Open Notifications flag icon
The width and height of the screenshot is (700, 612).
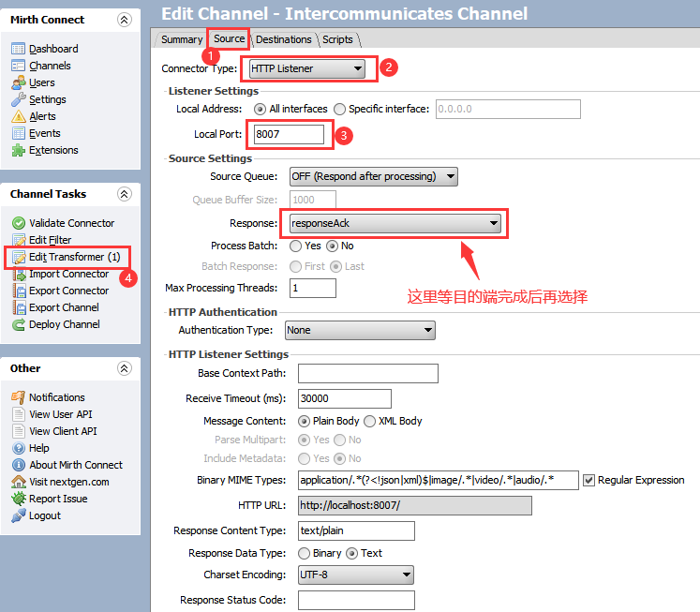(19, 397)
